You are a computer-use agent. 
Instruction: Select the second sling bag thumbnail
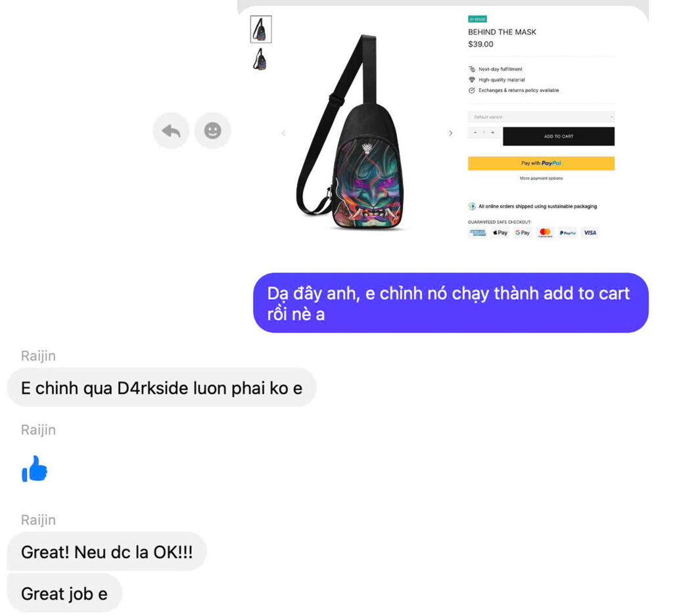[260, 59]
